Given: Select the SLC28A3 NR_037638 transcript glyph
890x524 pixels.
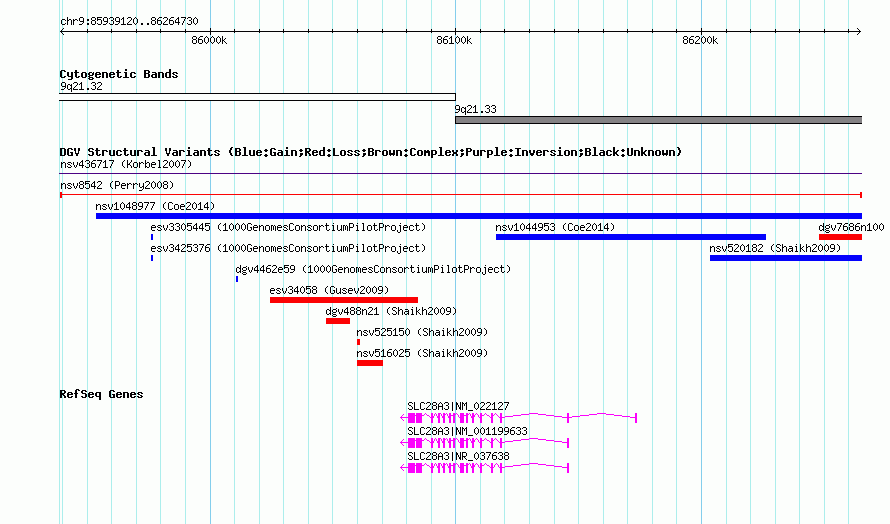Looking at the screenshot, I should (x=485, y=468).
